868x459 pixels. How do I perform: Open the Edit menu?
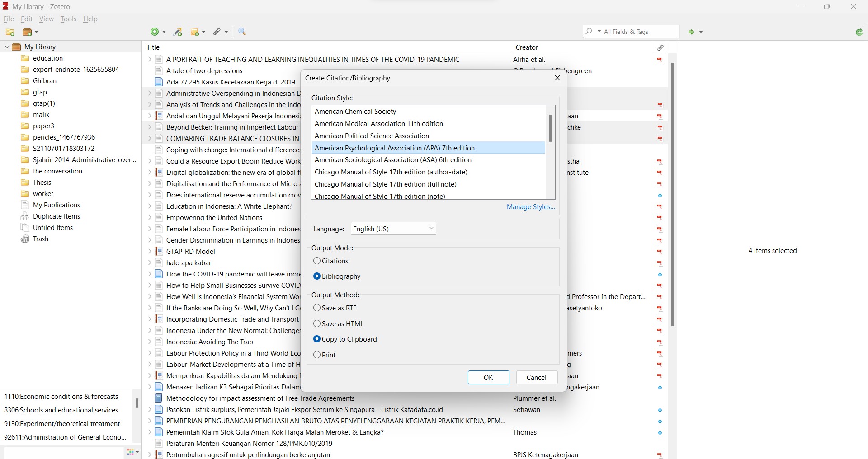[x=27, y=19]
